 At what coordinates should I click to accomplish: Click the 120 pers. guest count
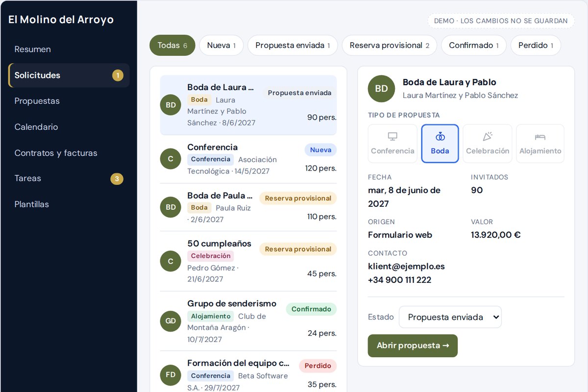coord(320,168)
